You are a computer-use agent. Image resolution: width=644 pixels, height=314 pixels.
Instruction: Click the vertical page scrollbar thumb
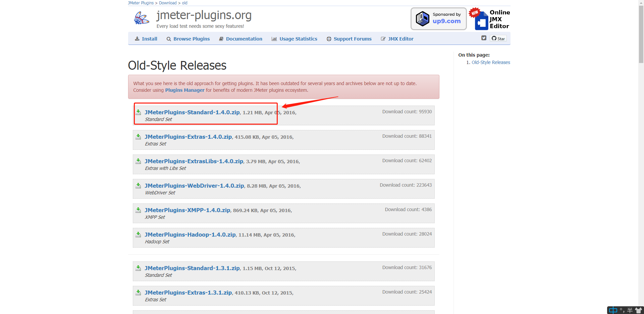[641, 32]
